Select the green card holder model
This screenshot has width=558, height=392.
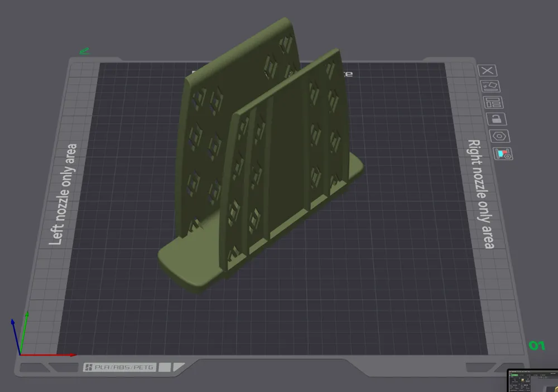coord(262,156)
